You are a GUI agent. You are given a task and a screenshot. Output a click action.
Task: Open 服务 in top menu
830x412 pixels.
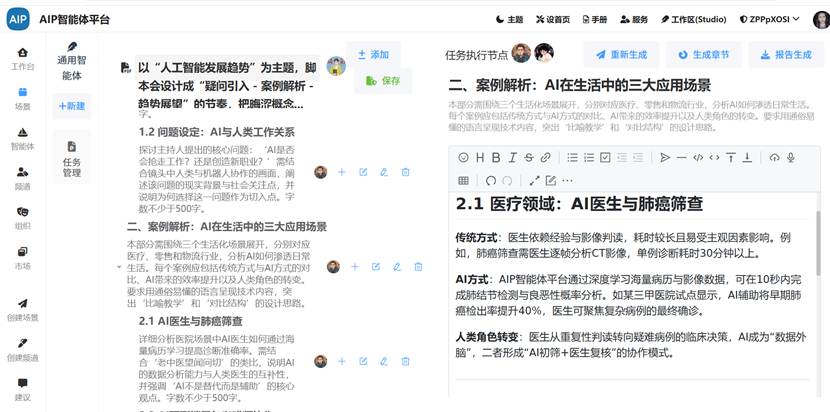click(x=634, y=20)
